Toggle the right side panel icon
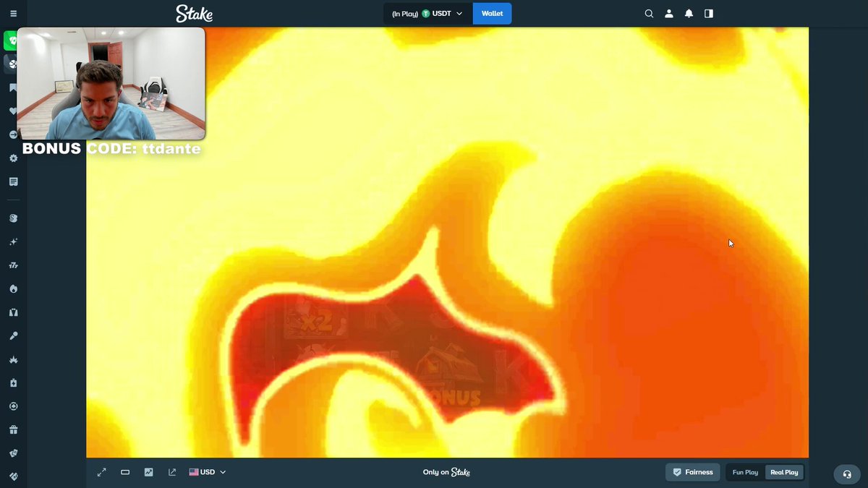868x488 pixels. (709, 14)
